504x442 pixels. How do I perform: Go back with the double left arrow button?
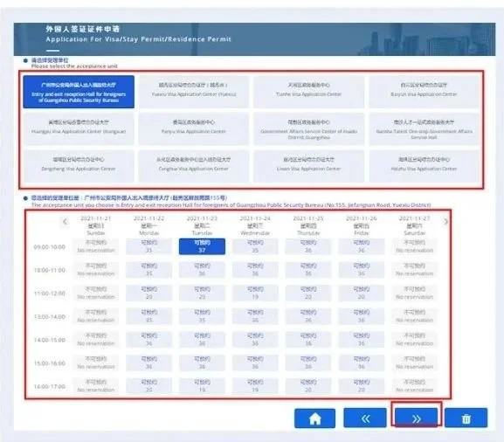365,418
